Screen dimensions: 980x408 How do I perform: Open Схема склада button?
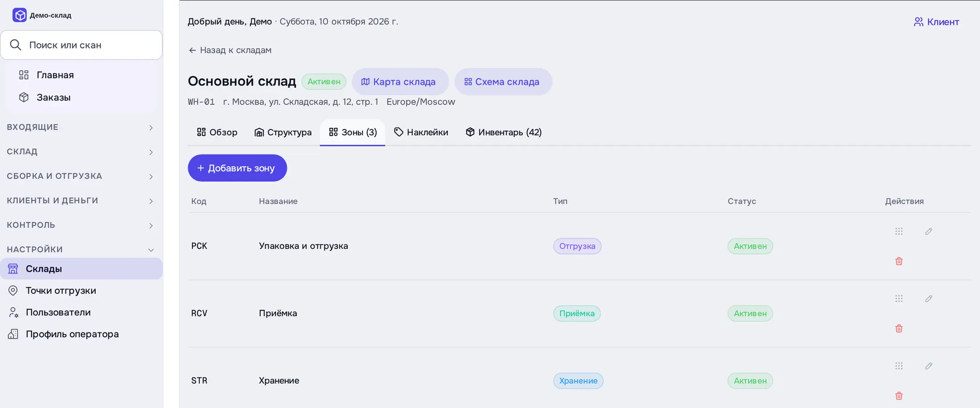(503, 81)
